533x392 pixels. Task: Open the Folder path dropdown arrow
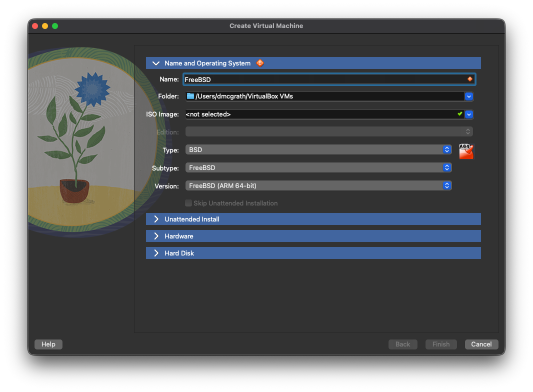click(469, 96)
